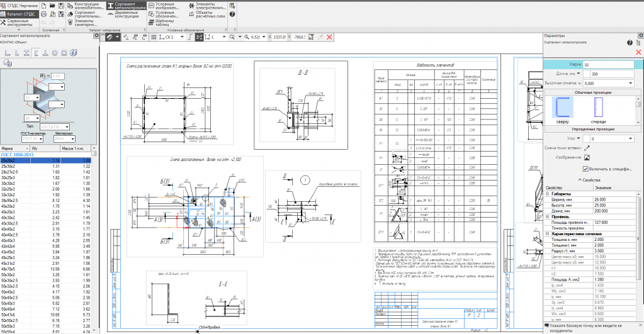
Task: Select bent profile icon in profile row
Action: (74, 52)
